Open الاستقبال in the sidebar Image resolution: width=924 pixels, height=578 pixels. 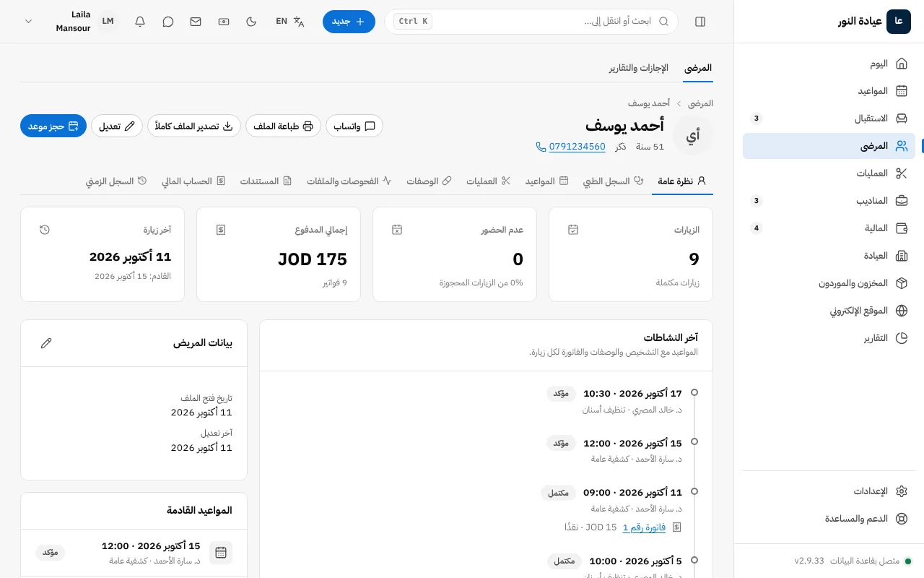tap(829, 118)
